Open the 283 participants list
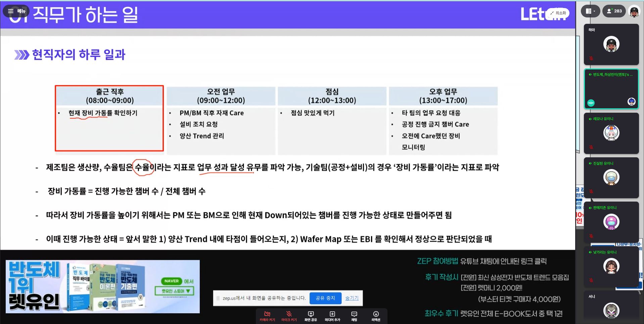This screenshot has height=324, width=644. tap(614, 11)
